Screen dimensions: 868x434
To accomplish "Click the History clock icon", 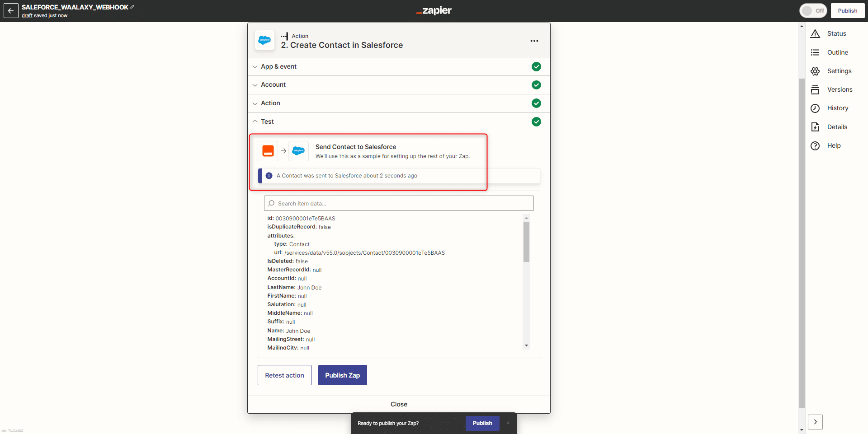I will (815, 108).
